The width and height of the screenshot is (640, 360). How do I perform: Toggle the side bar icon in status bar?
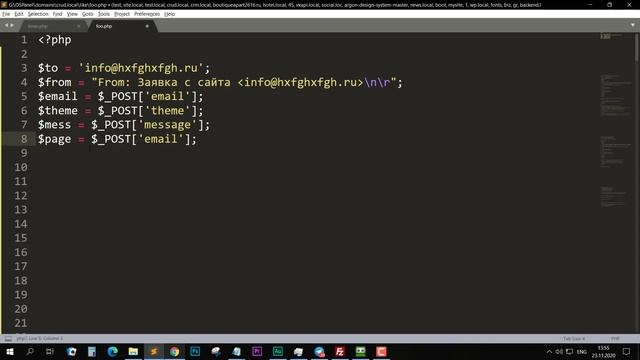click(x=8, y=338)
